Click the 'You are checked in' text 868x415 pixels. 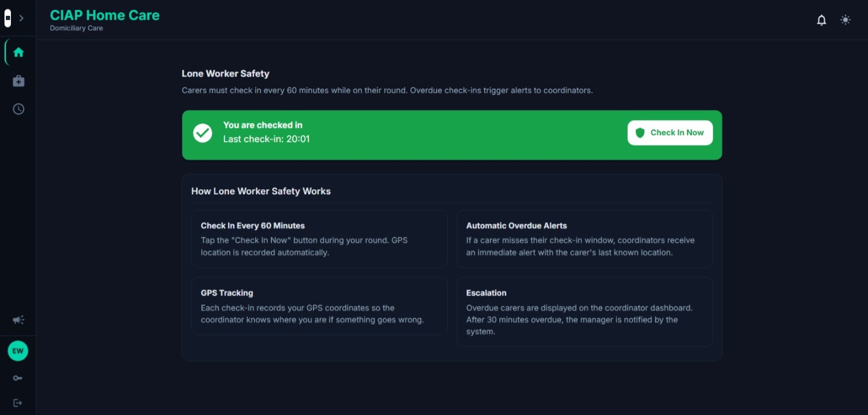(263, 125)
